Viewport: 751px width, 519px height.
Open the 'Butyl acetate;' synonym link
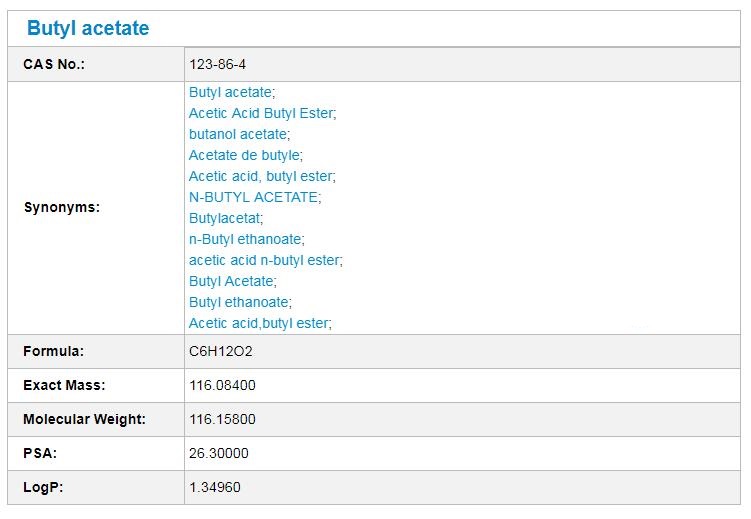point(232,92)
